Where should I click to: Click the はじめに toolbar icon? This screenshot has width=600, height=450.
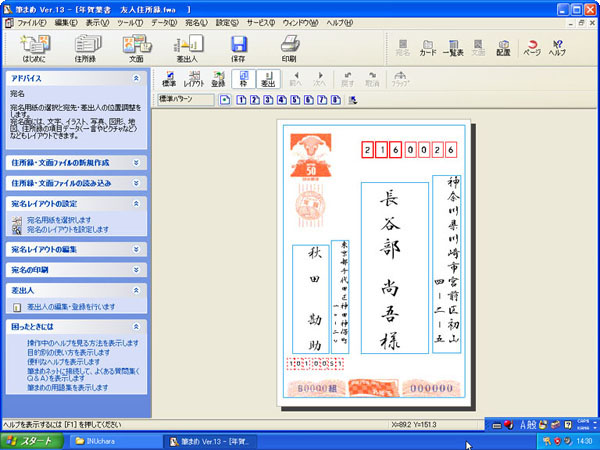33,48
